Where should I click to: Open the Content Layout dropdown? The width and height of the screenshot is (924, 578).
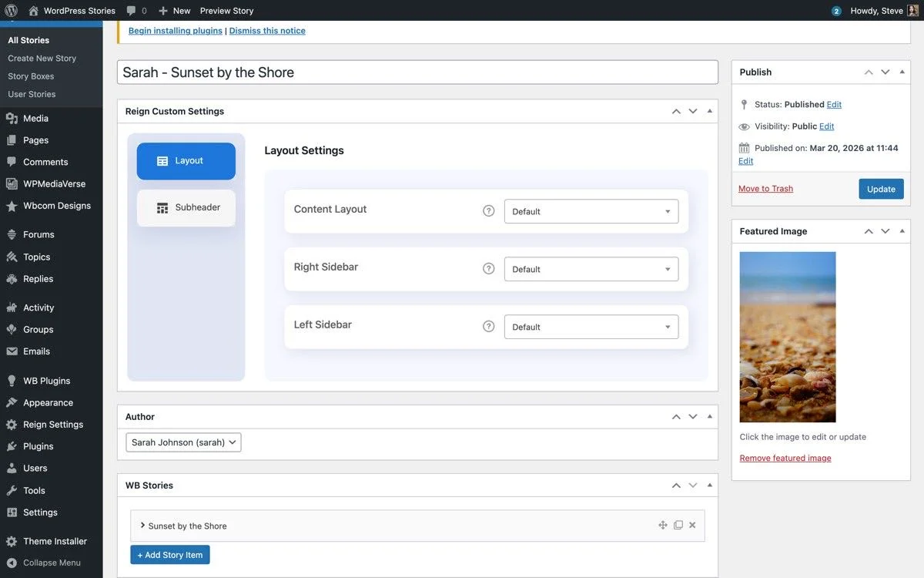click(x=591, y=210)
